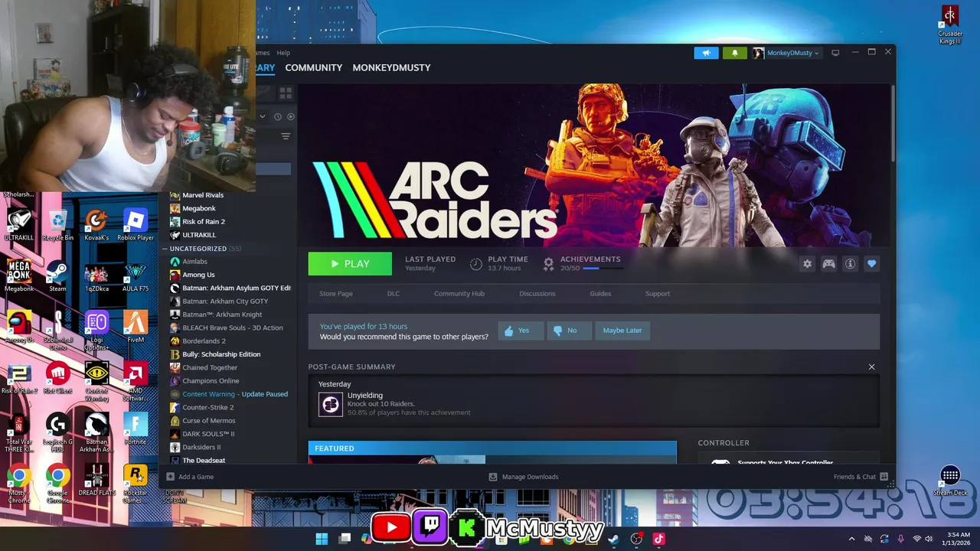The image size is (980, 551).
Task: Show game info via the circled i icon
Action: click(x=850, y=263)
